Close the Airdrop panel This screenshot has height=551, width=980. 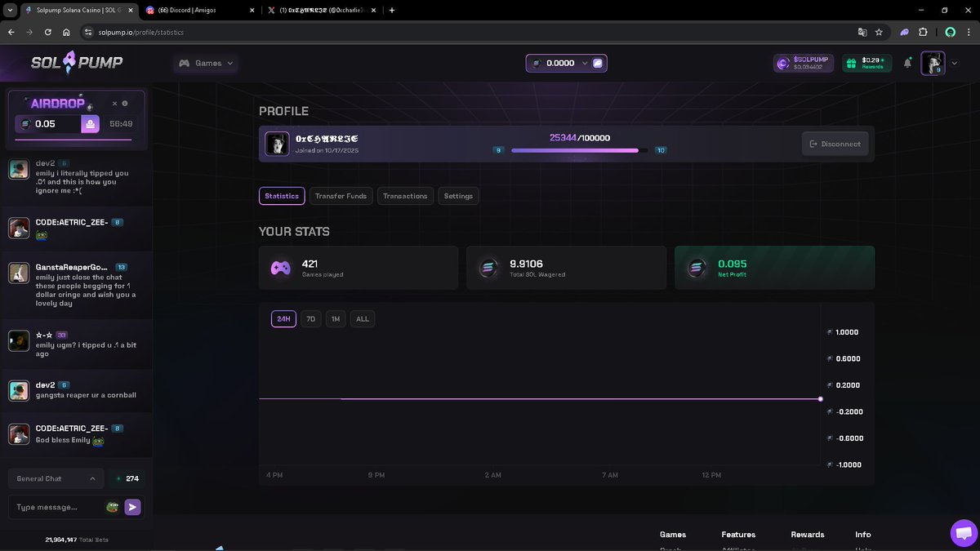(114, 103)
